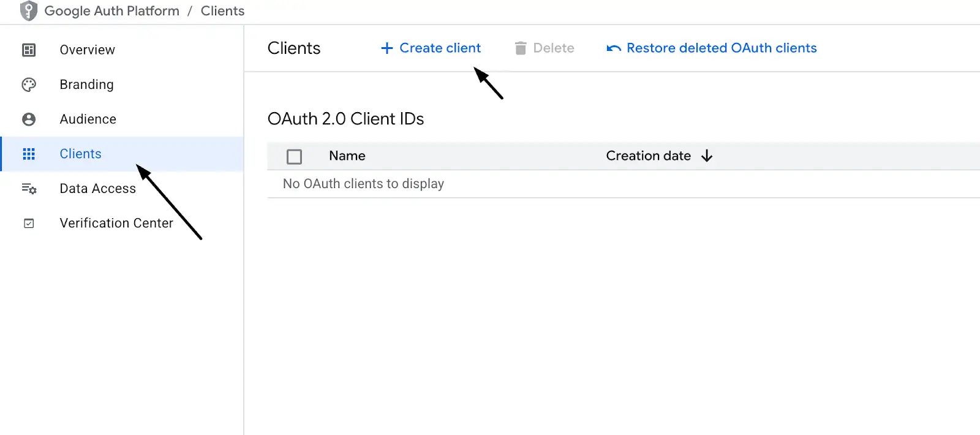Click the Overview dashboard icon
Viewport: 980px width, 435px height.
(x=29, y=50)
